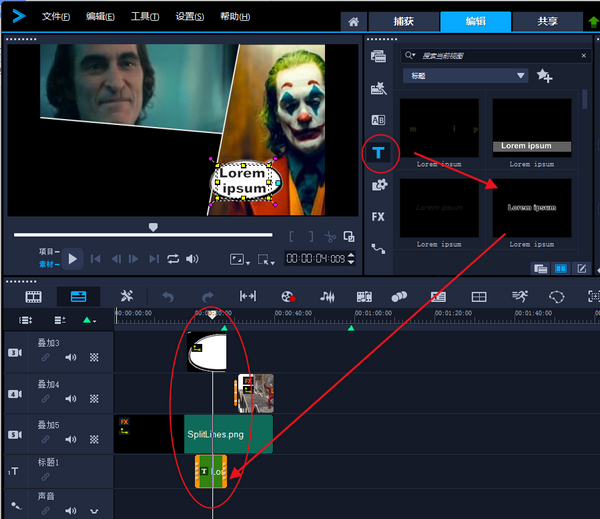Open the Title (T) library panel
The width and height of the screenshot is (600, 519).
(379, 152)
